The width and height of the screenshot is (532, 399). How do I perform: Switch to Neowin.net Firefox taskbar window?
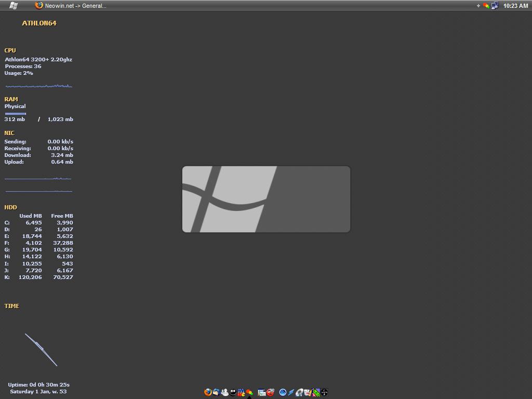[x=71, y=6]
